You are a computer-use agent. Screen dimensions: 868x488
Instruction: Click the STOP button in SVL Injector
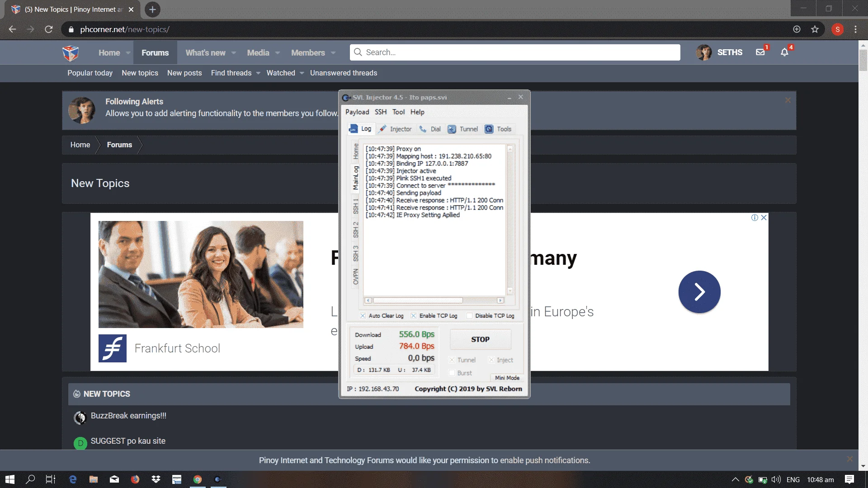pyautogui.click(x=480, y=339)
